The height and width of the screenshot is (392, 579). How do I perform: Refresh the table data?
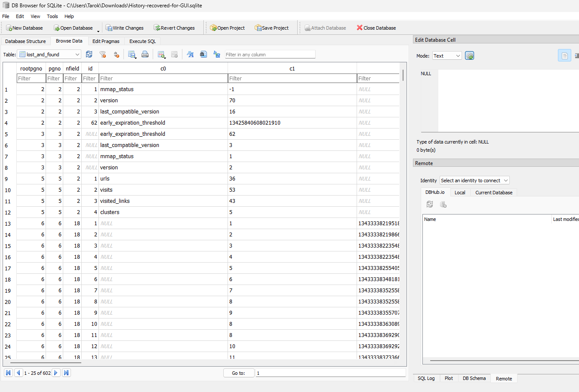tap(89, 55)
